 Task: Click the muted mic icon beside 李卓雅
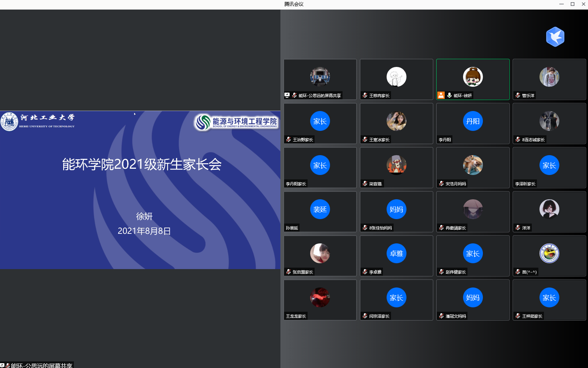[x=365, y=272]
